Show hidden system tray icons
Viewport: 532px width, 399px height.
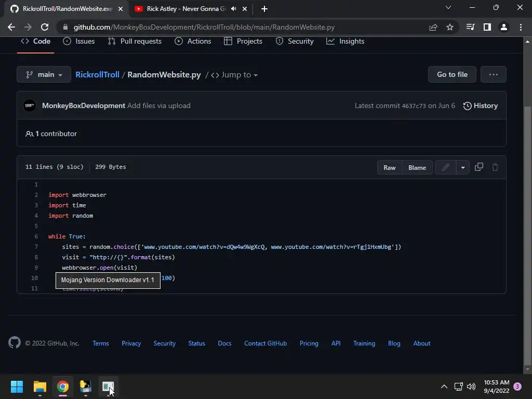(444, 387)
